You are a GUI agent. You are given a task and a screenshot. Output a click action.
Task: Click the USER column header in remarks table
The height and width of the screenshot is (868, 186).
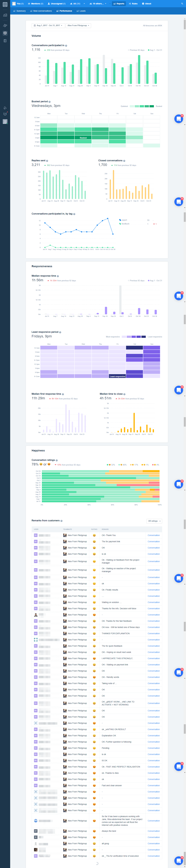point(36,529)
